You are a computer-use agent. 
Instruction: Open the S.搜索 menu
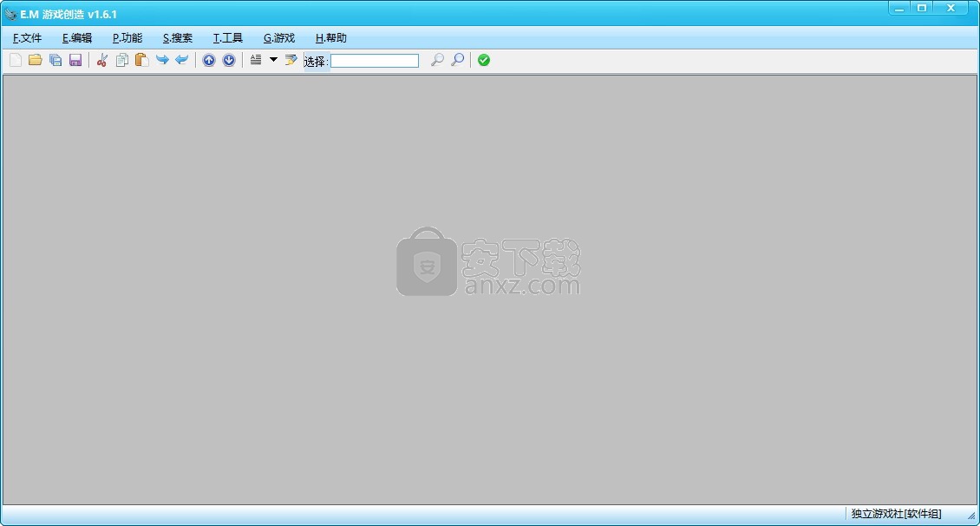coord(178,38)
